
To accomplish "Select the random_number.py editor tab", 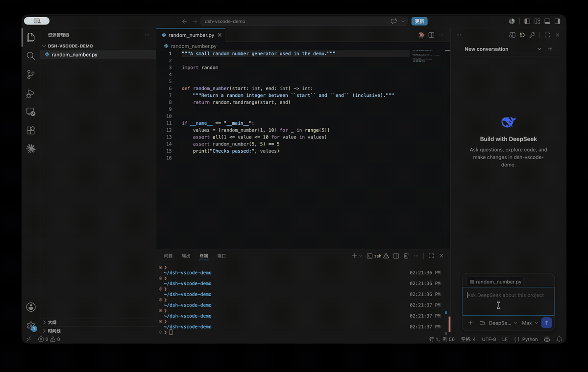I will point(191,35).
